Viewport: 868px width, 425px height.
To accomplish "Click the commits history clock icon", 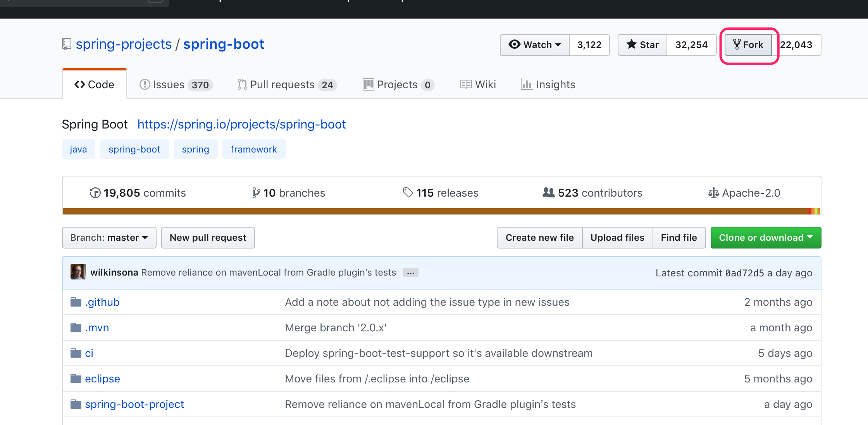I will pyautogui.click(x=95, y=193).
